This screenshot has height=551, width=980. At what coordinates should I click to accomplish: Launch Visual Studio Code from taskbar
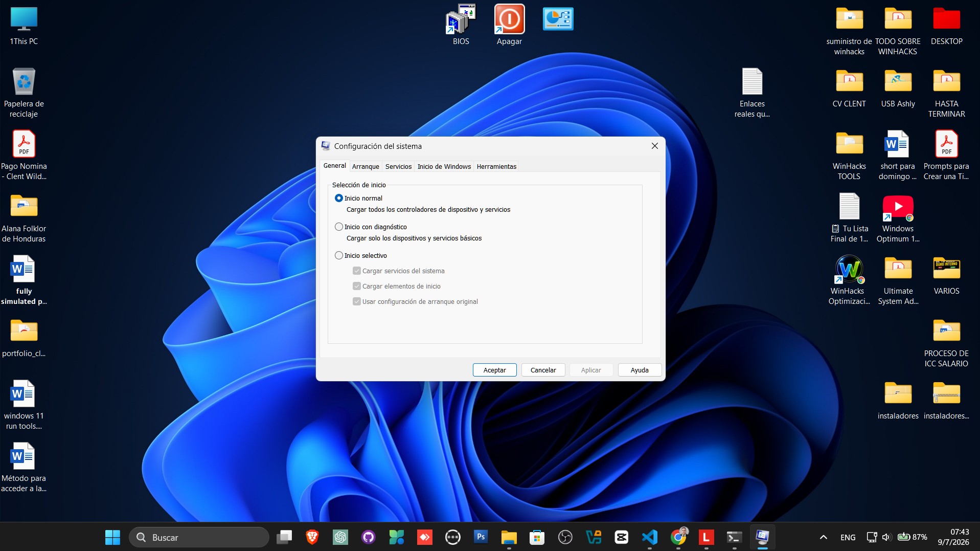point(650,537)
